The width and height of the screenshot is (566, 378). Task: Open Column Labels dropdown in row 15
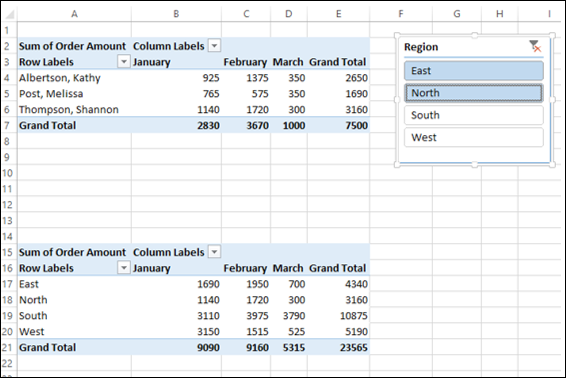click(214, 252)
